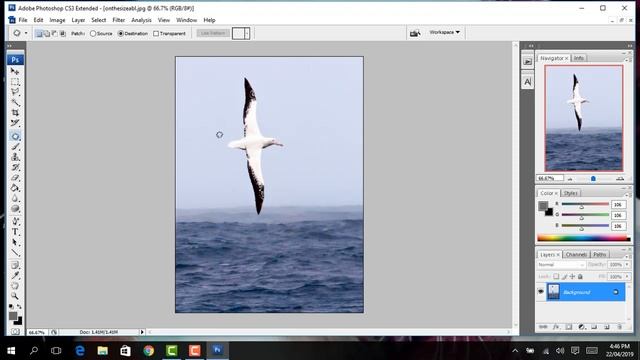Toggle Lock transparent pixels in Layers
The image size is (640, 360).
coord(556,276)
